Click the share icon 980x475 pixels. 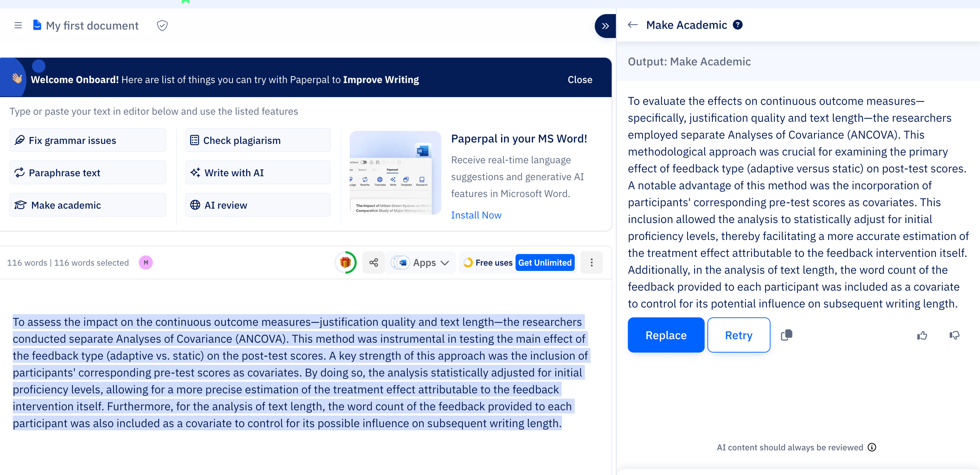(x=374, y=262)
